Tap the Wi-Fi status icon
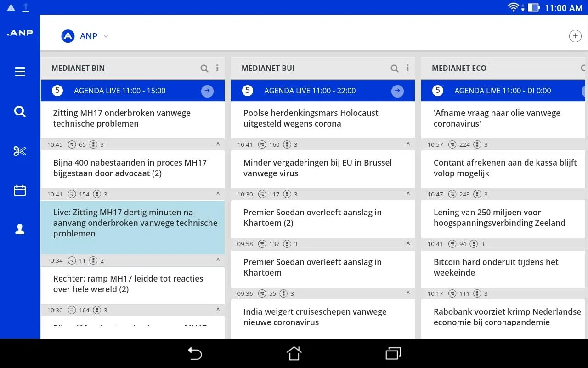588x368 pixels. pos(514,7)
